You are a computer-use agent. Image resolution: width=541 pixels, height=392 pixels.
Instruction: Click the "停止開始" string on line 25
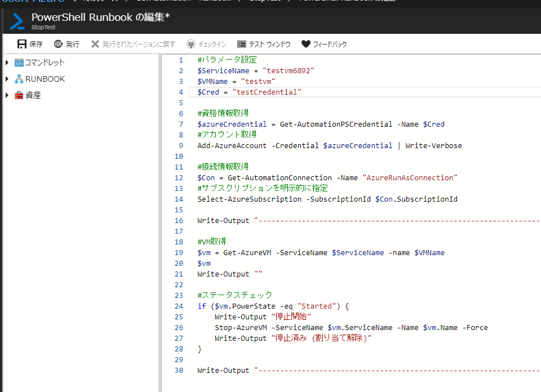click(291, 317)
